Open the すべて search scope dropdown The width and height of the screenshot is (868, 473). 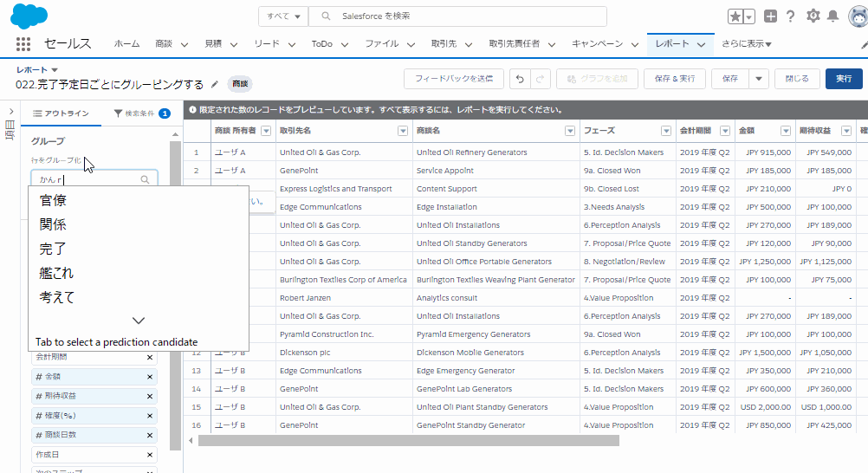click(283, 16)
